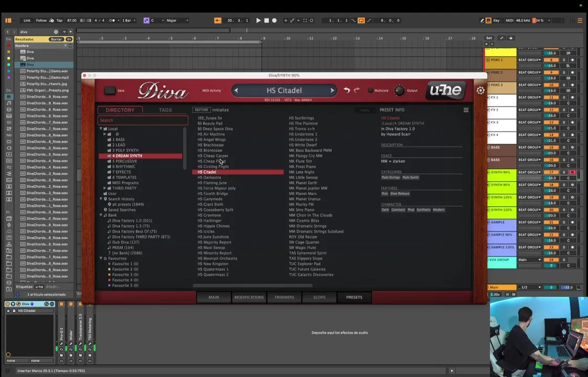
Task: Click the Slow Release feature tag
Action: 400,193
